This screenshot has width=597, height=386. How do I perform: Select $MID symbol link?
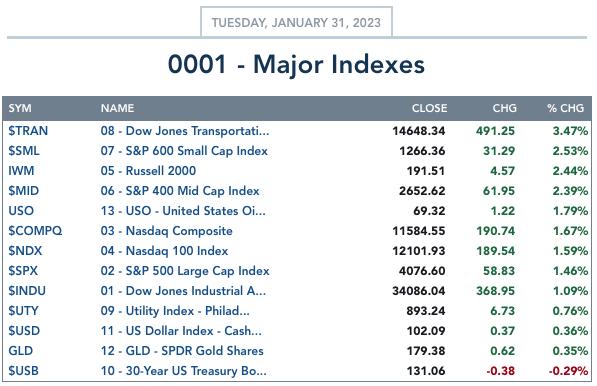(24, 191)
